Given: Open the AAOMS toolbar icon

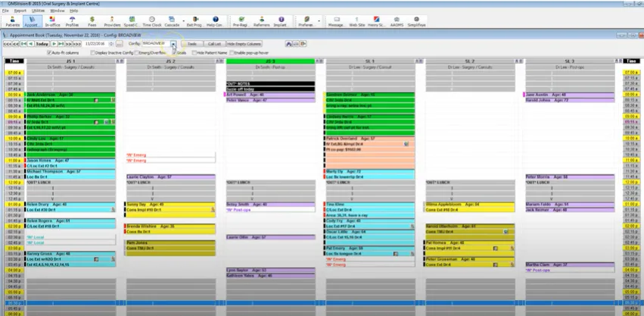Looking at the screenshot, I should point(397,21).
